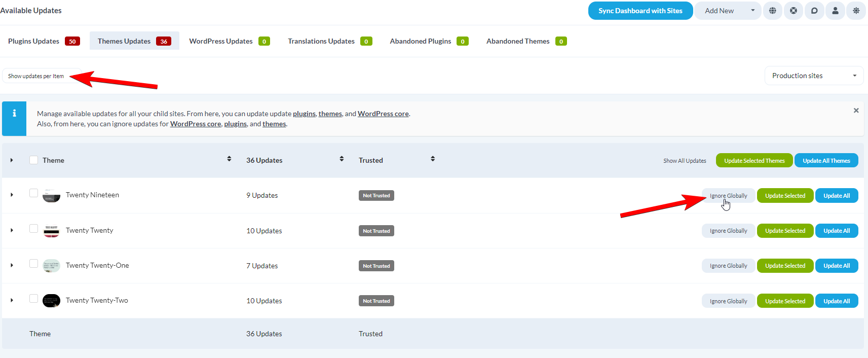Click Update All Themes button
The width and height of the screenshot is (868, 358).
pos(826,161)
